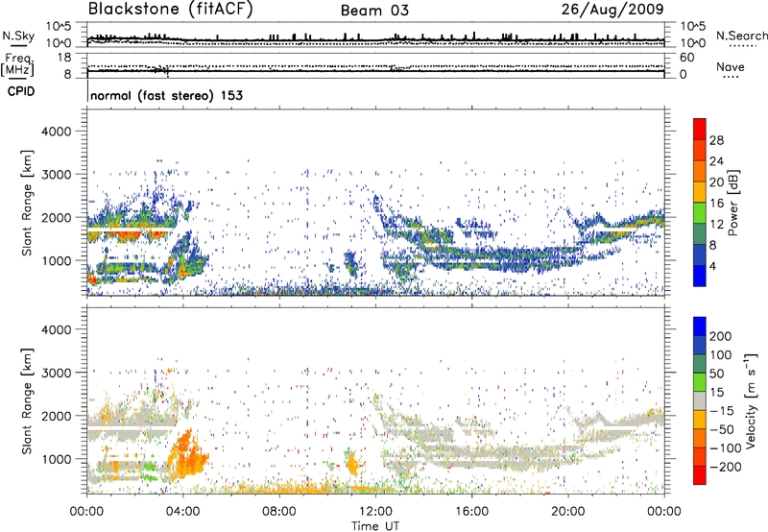
Task: Click the 'Nave' legend label
Action: click(x=731, y=67)
